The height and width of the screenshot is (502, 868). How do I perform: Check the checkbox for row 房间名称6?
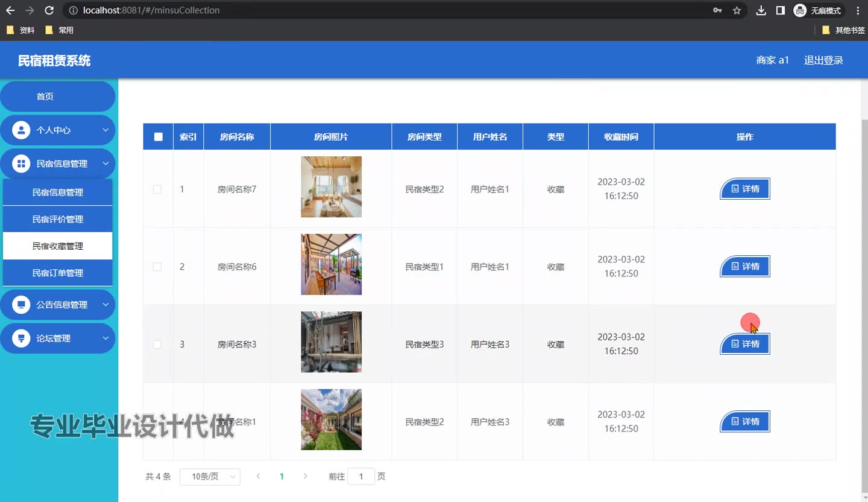(157, 267)
